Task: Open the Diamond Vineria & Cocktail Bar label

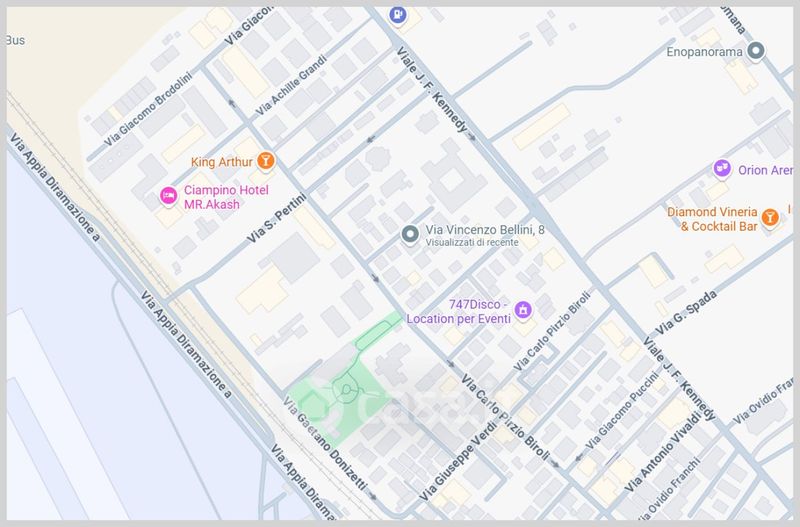Action: [712, 219]
